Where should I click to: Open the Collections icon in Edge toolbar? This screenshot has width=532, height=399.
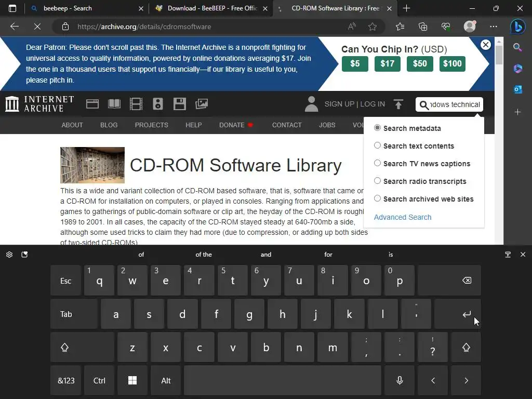pos(423,26)
